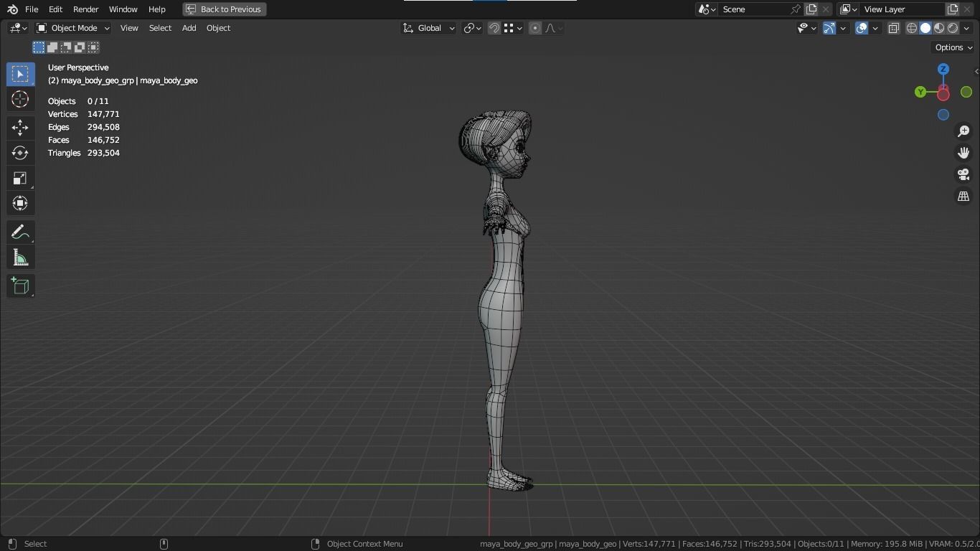Viewport: 980px width, 551px height.
Task: Click the Pan view hand icon
Action: (963, 153)
